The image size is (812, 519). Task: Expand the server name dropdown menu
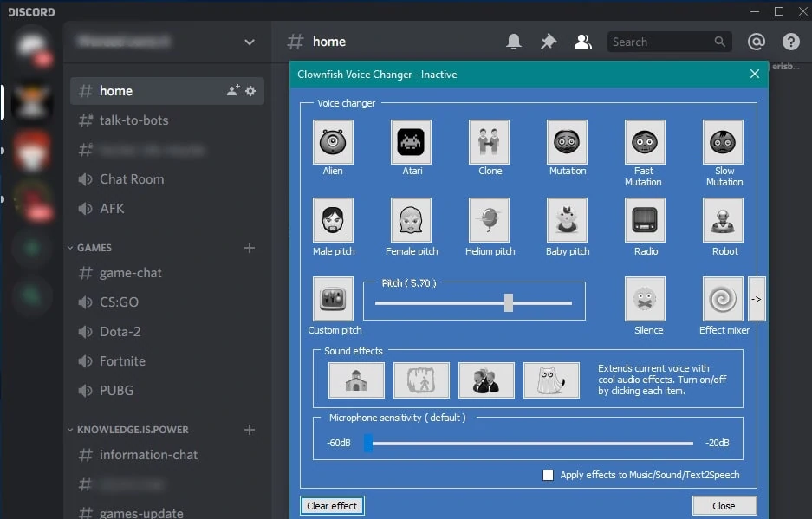coord(250,42)
